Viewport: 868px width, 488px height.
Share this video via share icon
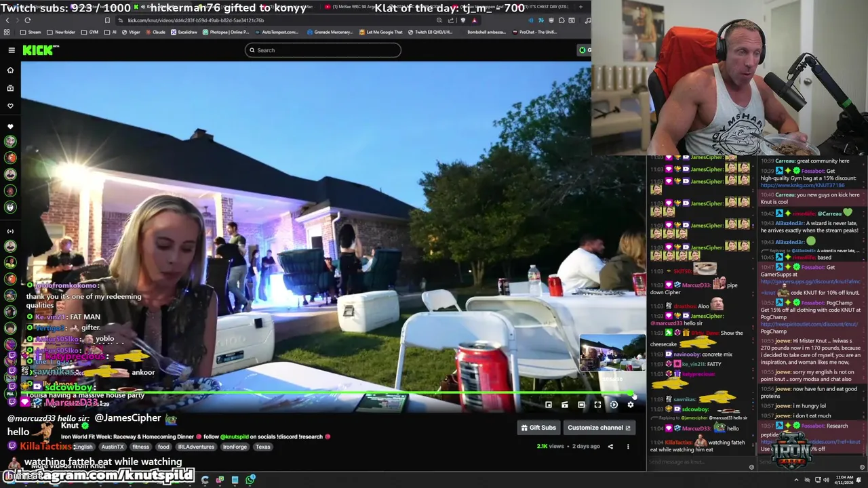(610, 447)
